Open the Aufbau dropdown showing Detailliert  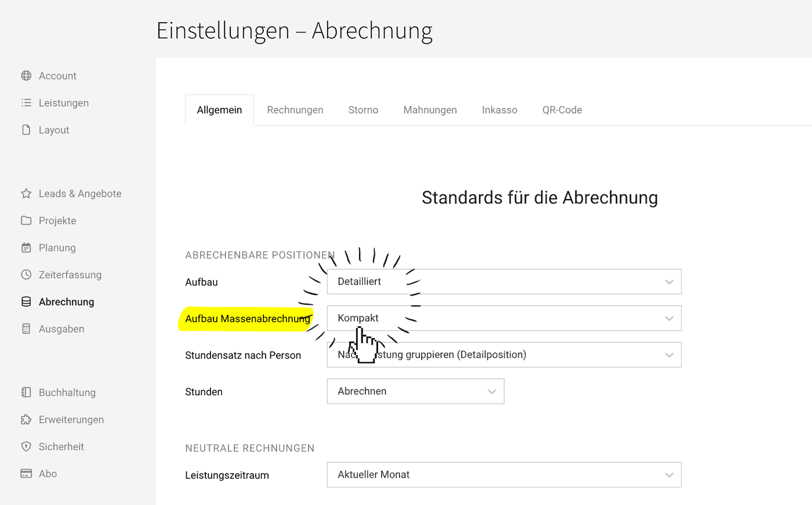504,282
